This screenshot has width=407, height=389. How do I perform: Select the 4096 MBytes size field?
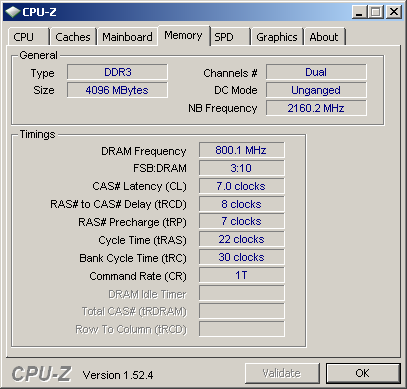[x=117, y=90]
